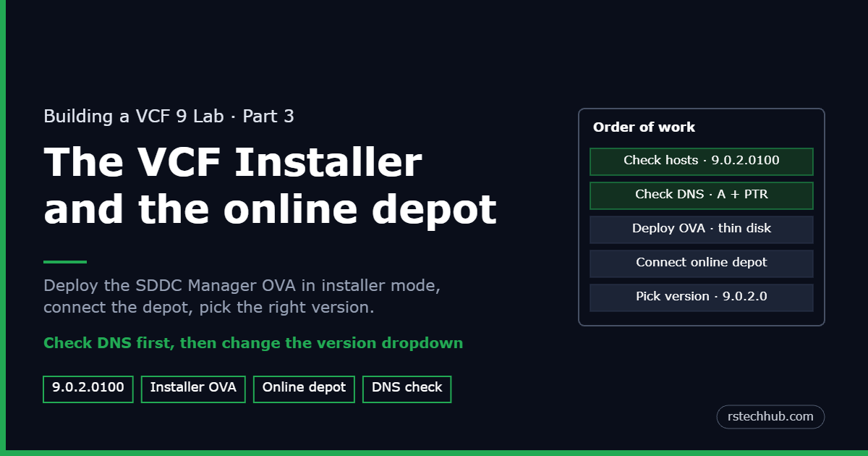
Task: Click the title "The VCF Installer" line
Action: (x=232, y=162)
